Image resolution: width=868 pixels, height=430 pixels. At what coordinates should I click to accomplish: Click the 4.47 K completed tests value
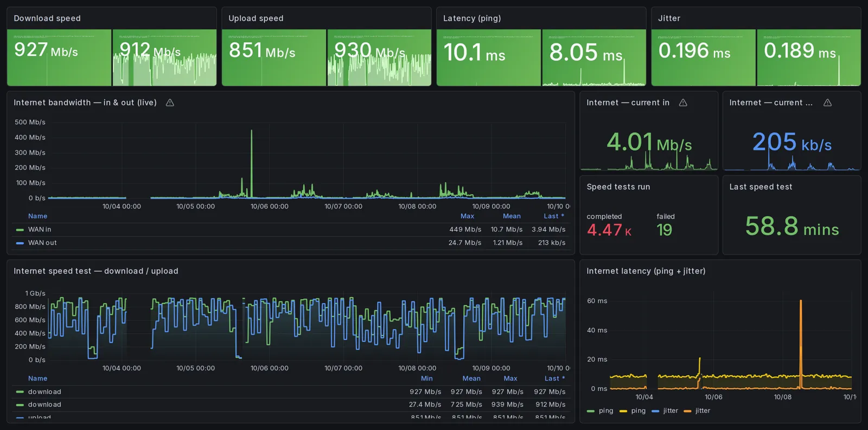[609, 230]
